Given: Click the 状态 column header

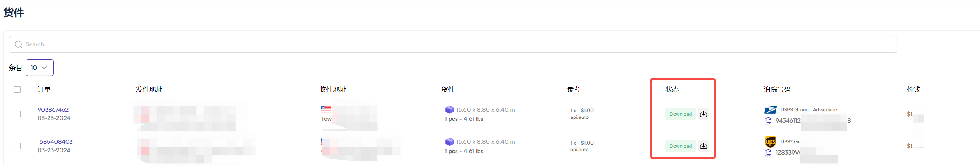Looking at the screenshot, I should 672,89.
